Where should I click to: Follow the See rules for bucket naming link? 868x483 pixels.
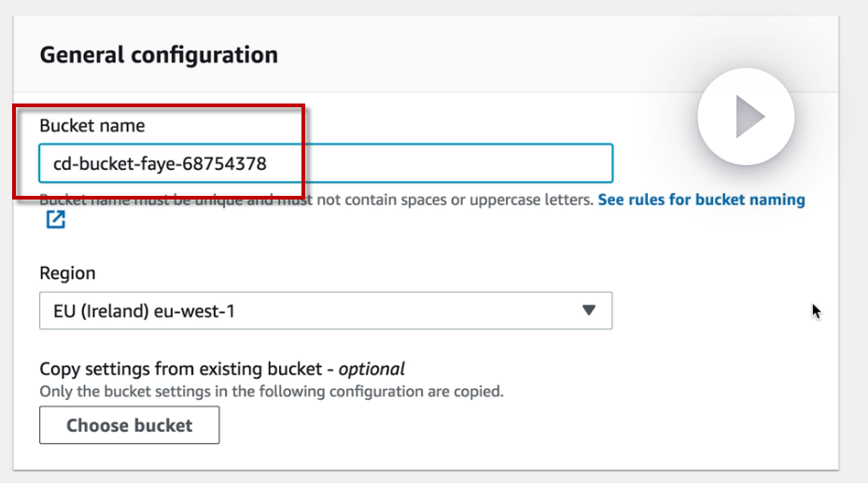701,200
